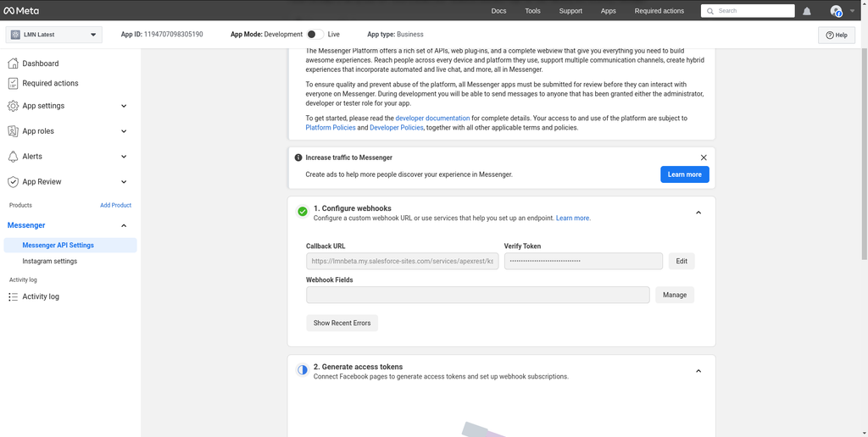Viewport: 868px width, 437px height.
Task: Click the LMN Latest app icon
Action: click(x=15, y=34)
